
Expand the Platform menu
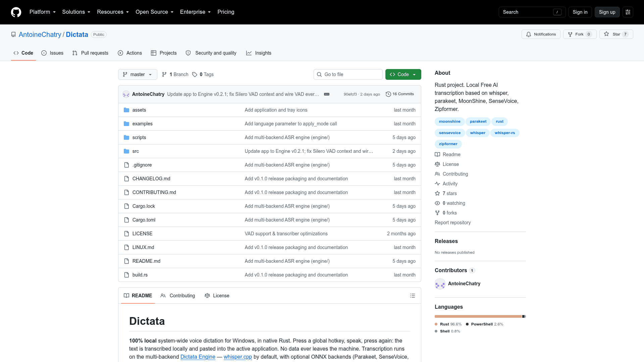[43, 12]
